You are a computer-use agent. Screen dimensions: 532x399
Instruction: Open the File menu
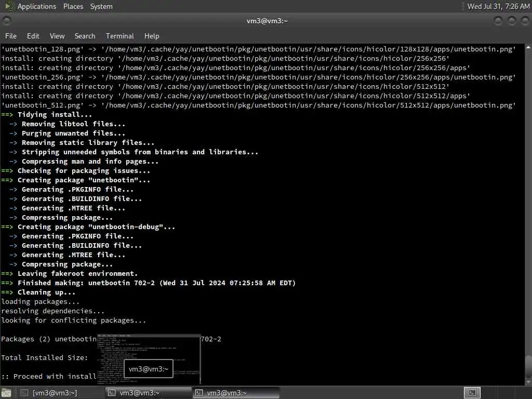click(11, 36)
